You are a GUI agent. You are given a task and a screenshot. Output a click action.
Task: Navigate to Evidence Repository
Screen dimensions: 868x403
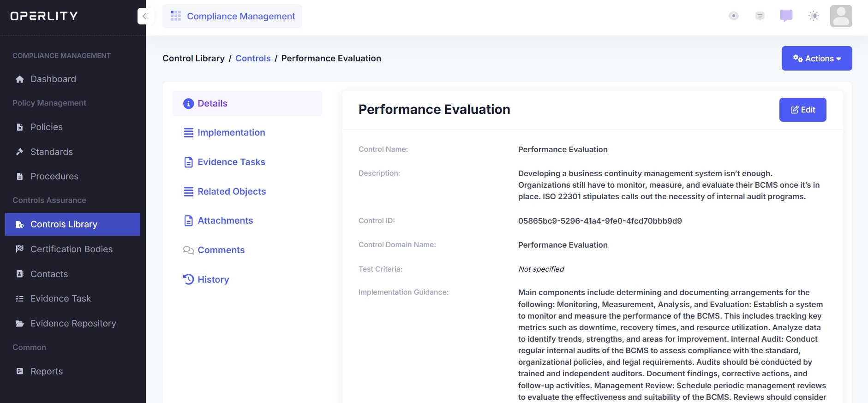coord(73,324)
